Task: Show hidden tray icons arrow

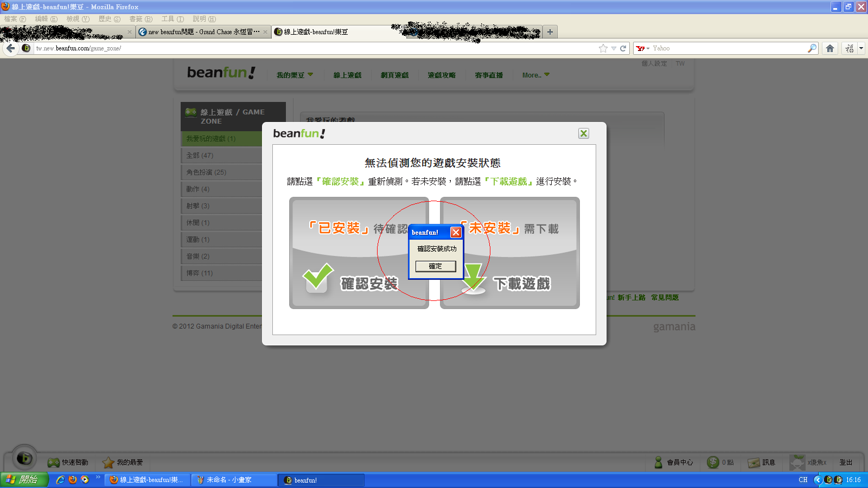Action: pyautogui.click(x=818, y=480)
